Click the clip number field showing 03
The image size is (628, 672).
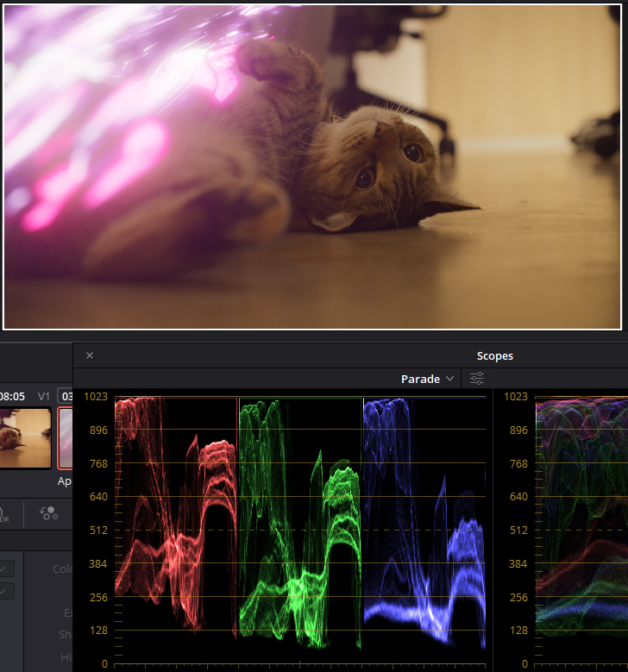coord(66,396)
